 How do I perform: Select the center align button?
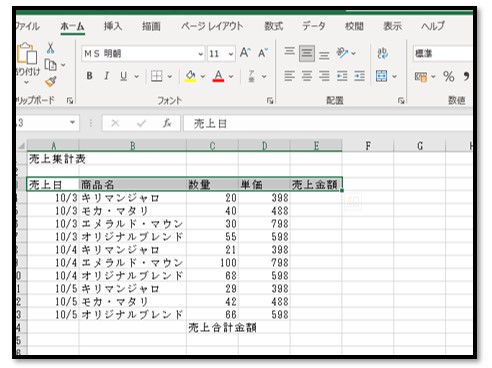pyautogui.click(x=307, y=76)
